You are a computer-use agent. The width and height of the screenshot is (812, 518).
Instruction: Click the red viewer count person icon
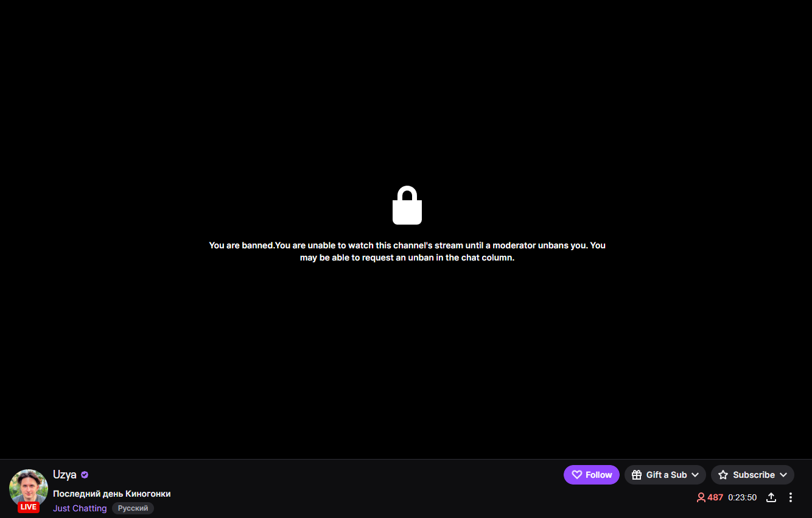point(701,497)
